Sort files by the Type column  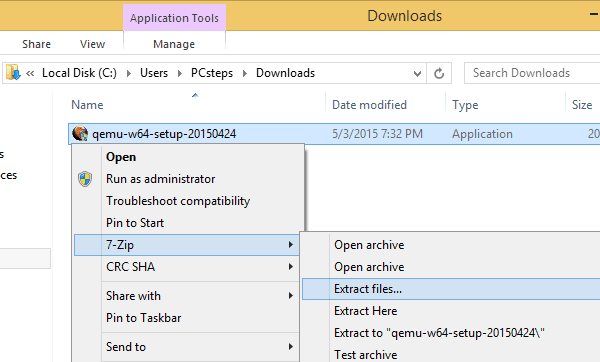tap(465, 104)
